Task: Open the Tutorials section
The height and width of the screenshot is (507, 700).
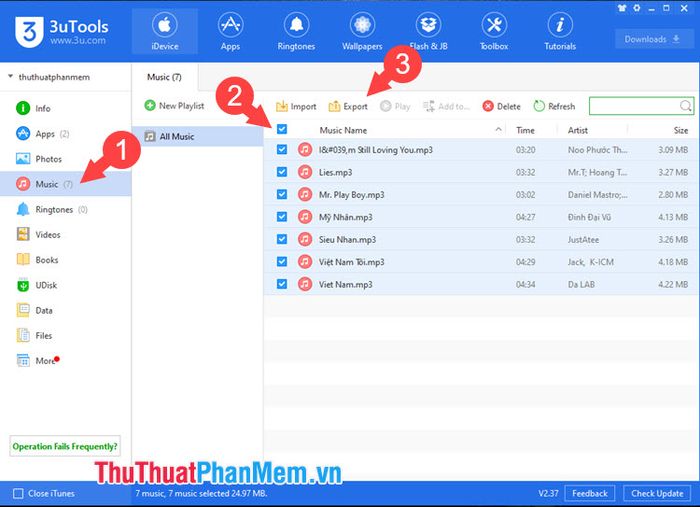Action: [x=560, y=31]
